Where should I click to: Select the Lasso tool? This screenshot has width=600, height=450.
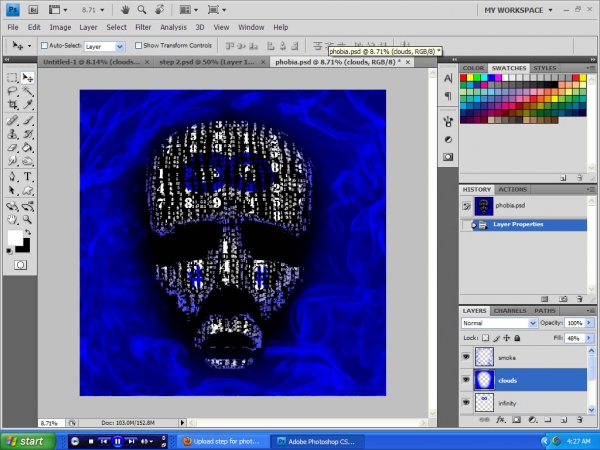click(12, 91)
